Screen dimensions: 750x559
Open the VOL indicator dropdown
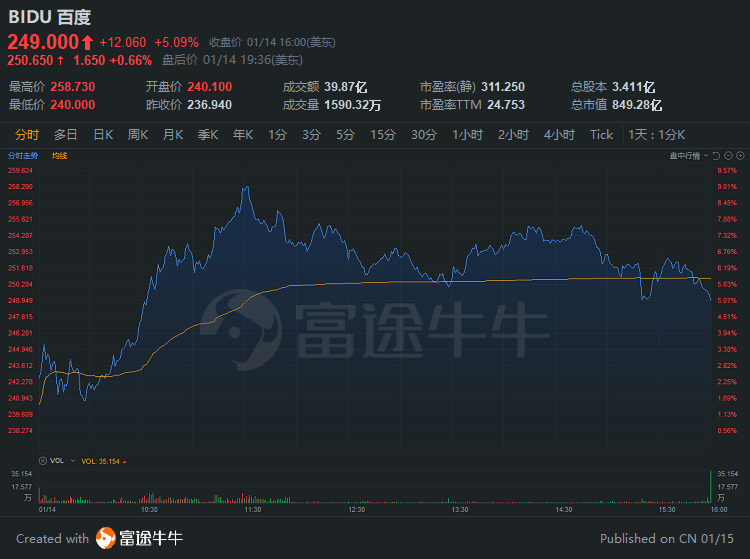(73, 461)
